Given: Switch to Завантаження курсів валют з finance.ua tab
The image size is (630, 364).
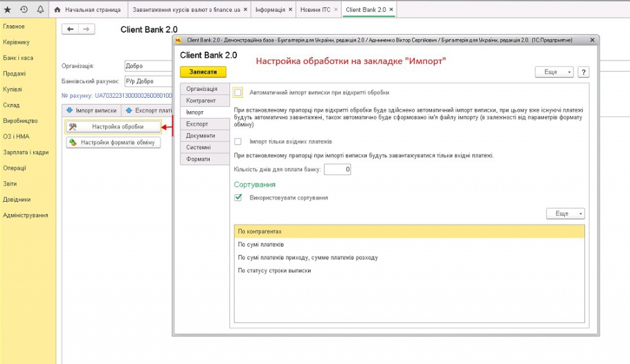Looking at the screenshot, I should 189,10.
